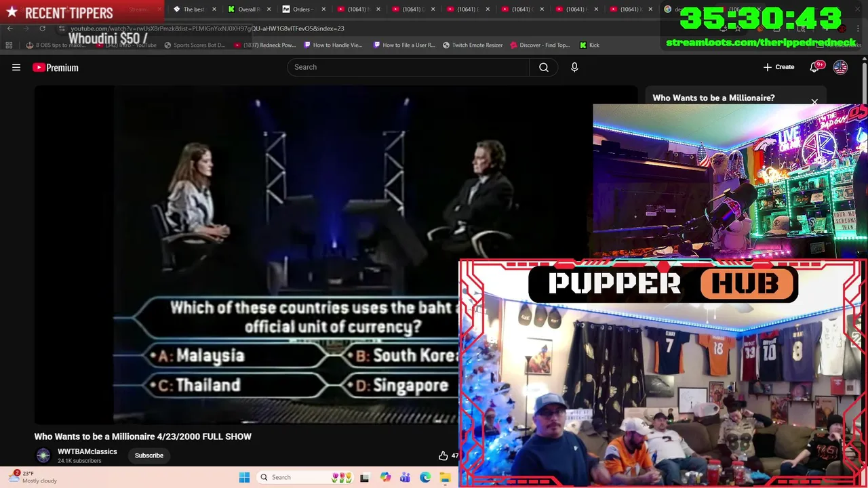868x488 pixels.
Task: Open the 'Kick' bookmark
Action: click(x=589, y=45)
